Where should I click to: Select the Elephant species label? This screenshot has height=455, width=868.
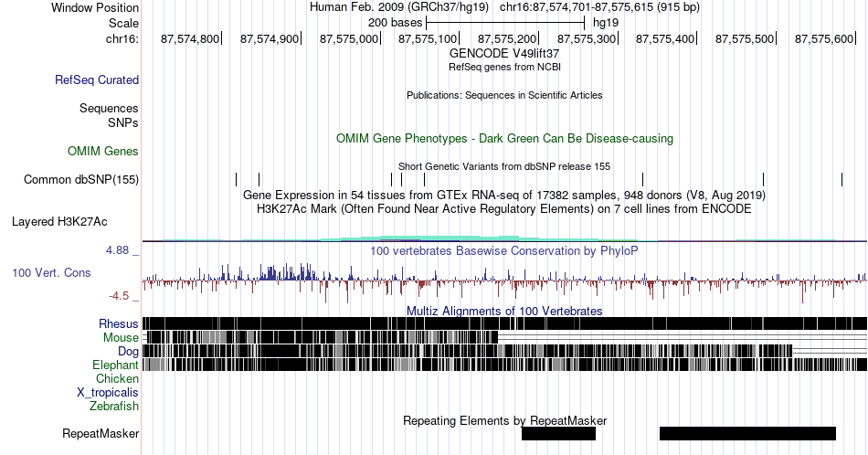tap(115, 365)
